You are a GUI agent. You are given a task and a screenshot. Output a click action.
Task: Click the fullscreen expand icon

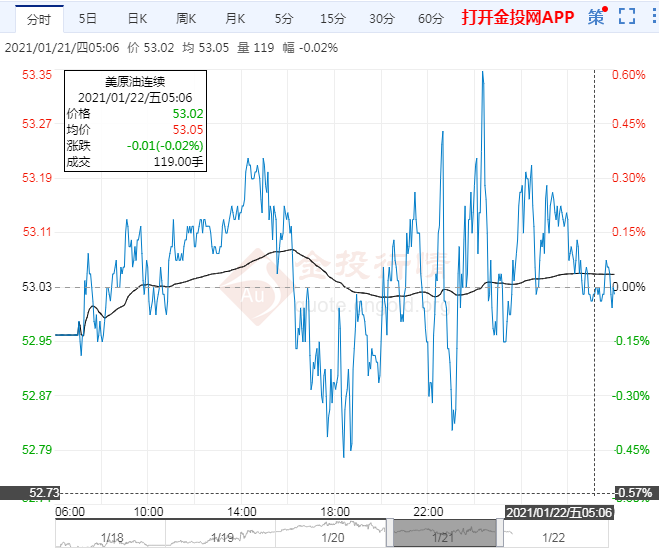(x=627, y=16)
